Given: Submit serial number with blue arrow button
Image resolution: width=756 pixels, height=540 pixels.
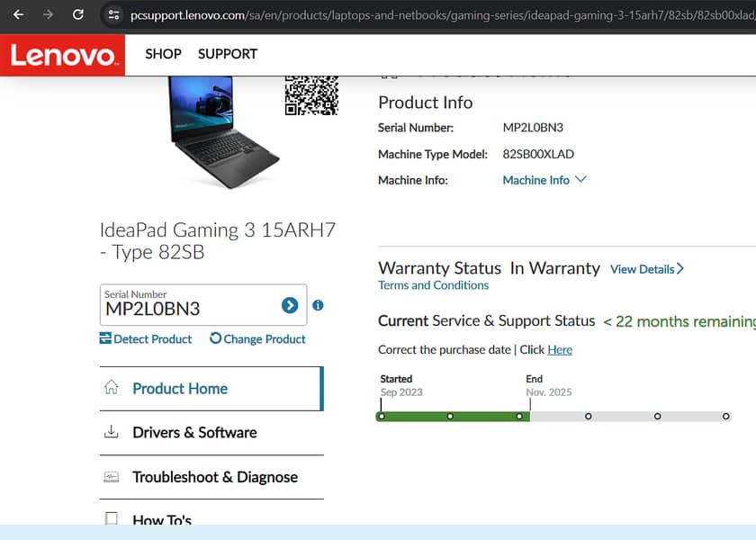Looking at the screenshot, I should [x=290, y=305].
